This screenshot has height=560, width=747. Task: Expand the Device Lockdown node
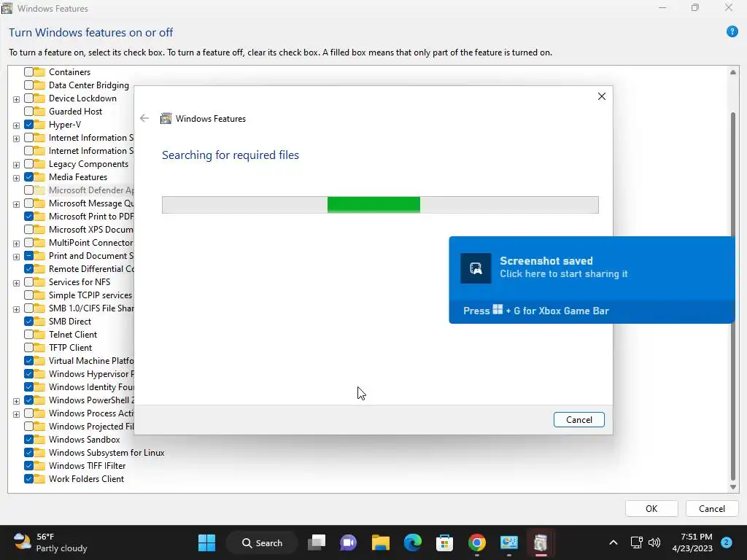[x=16, y=99]
